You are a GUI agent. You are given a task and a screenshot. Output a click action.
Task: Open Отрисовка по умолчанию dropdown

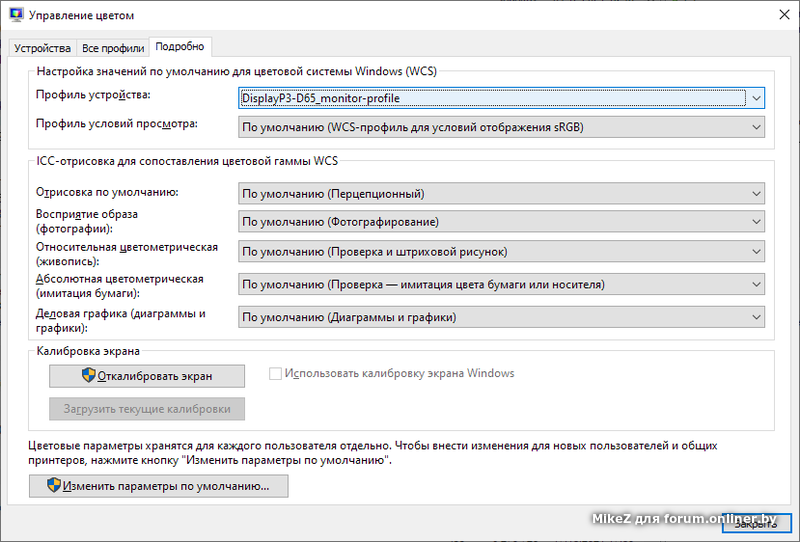[756, 194]
